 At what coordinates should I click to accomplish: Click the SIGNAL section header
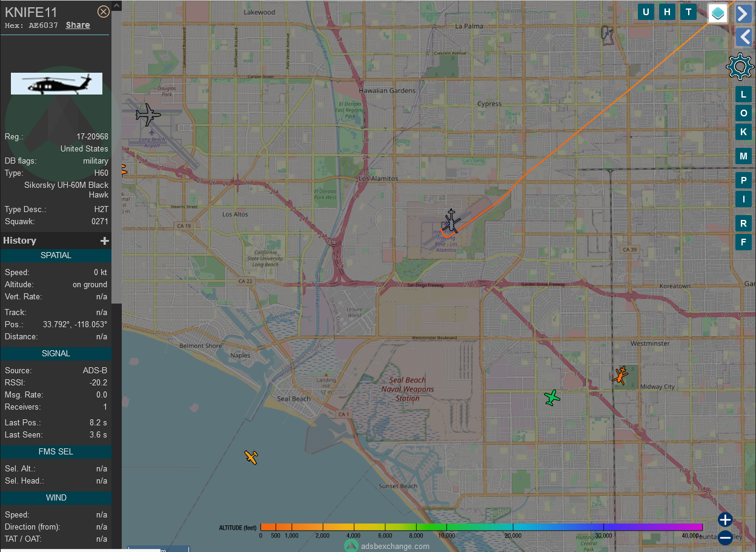[56, 354]
